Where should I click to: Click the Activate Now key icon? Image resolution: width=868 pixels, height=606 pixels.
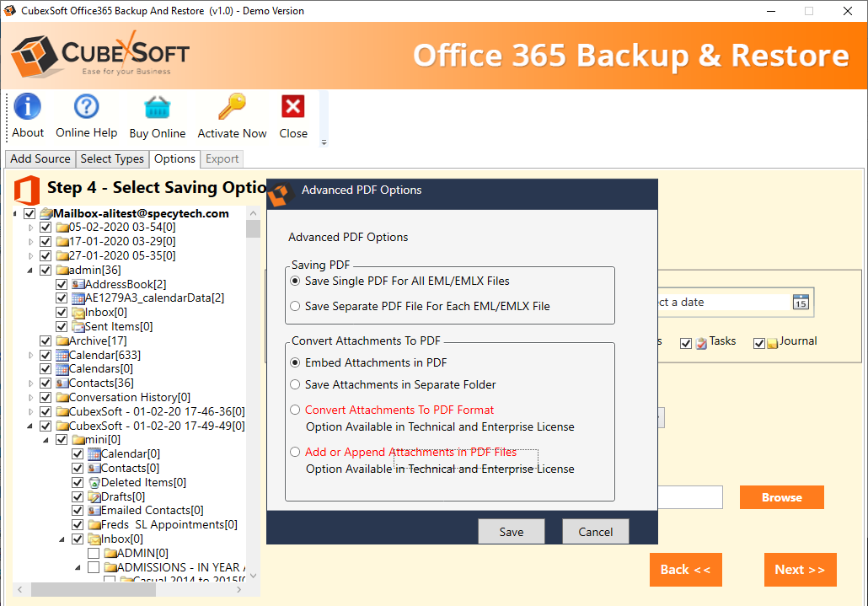click(231, 107)
